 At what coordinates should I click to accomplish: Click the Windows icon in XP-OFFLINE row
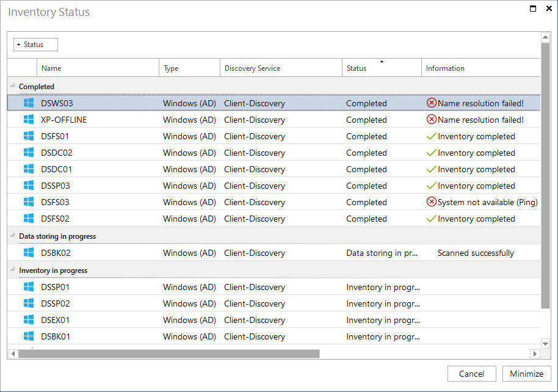pyautogui.click(x=29, y=119)
